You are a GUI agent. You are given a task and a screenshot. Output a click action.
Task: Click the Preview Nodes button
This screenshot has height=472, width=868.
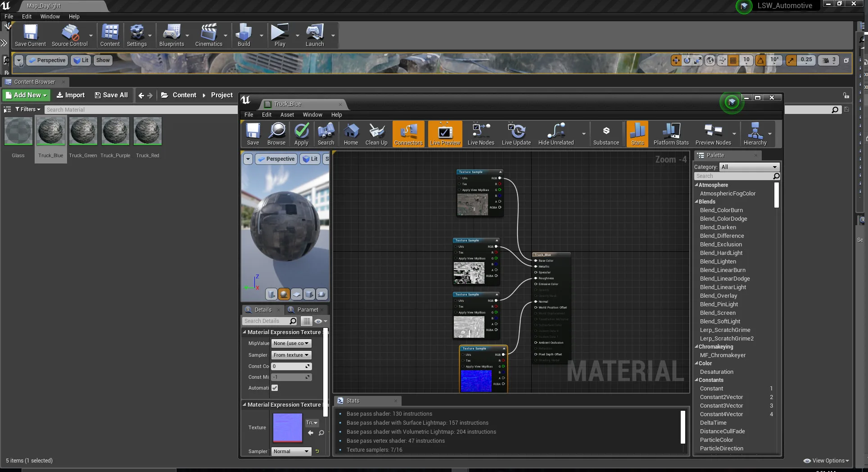tap(713, 134)
